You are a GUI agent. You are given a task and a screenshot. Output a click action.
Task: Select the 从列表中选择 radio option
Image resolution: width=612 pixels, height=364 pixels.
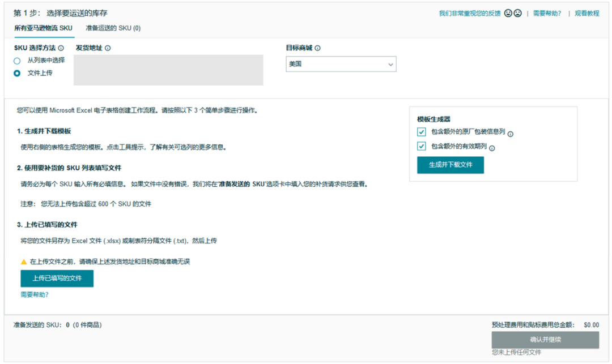[16, 62]
